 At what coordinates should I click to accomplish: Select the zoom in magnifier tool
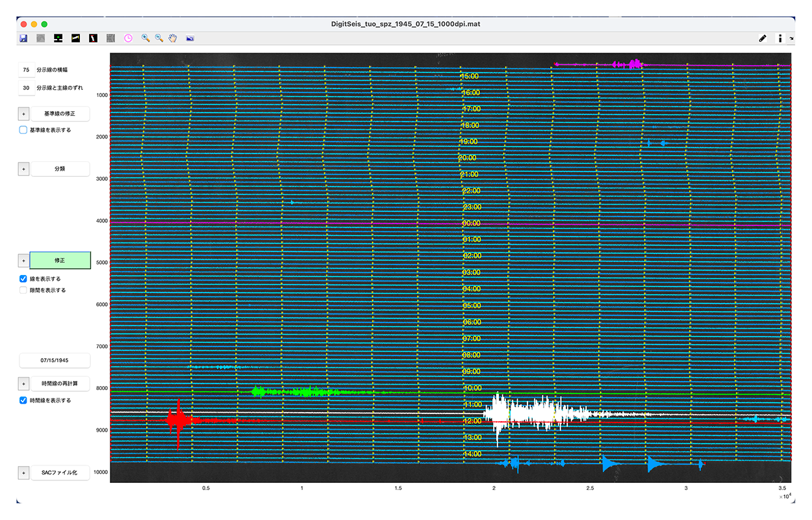[146, 38]
